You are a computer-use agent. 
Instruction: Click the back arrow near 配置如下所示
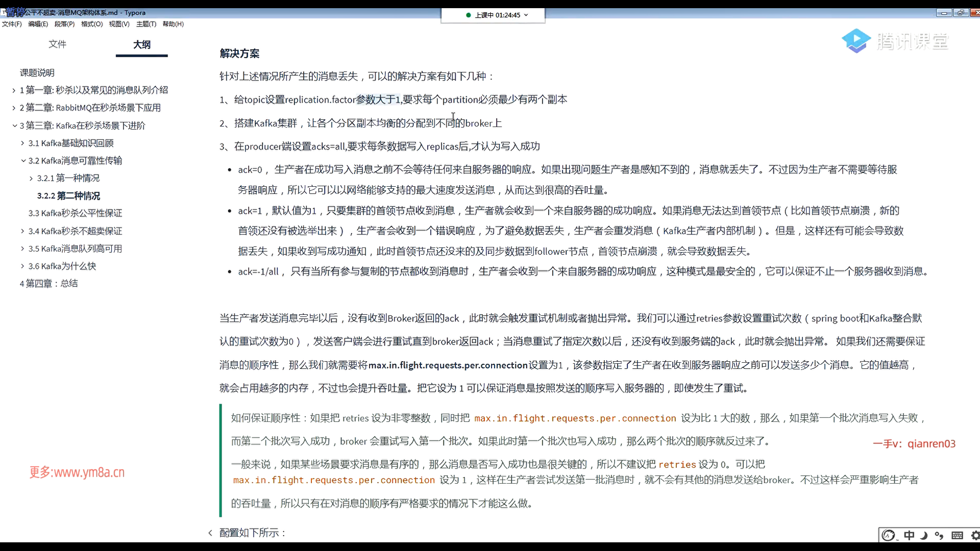(210, 533)
